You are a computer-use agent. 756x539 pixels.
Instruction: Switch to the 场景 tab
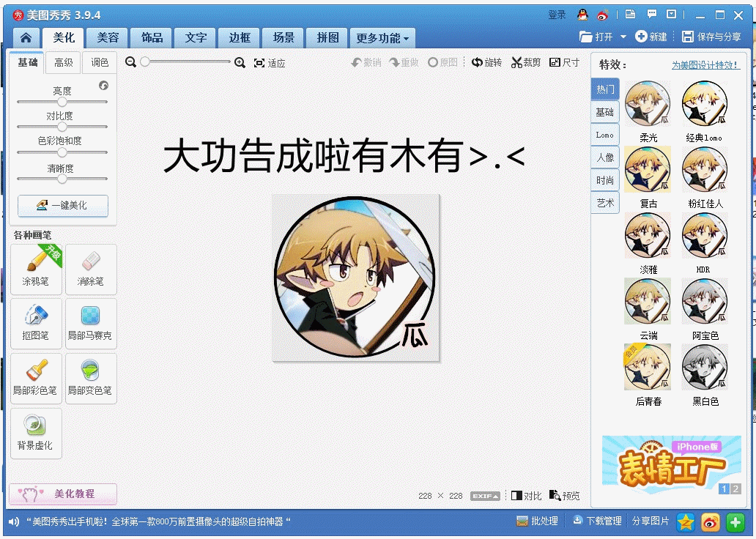click(x=283, y=37)
